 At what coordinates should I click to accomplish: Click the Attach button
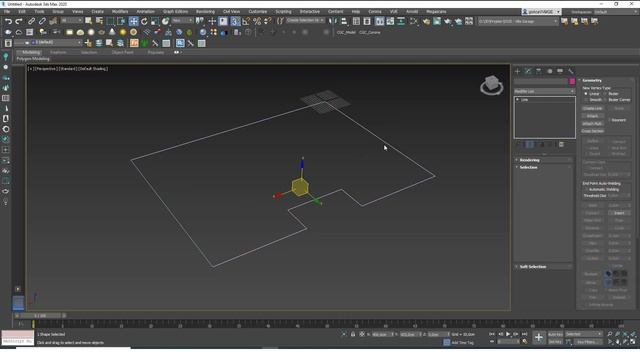(x=592, y=116)
